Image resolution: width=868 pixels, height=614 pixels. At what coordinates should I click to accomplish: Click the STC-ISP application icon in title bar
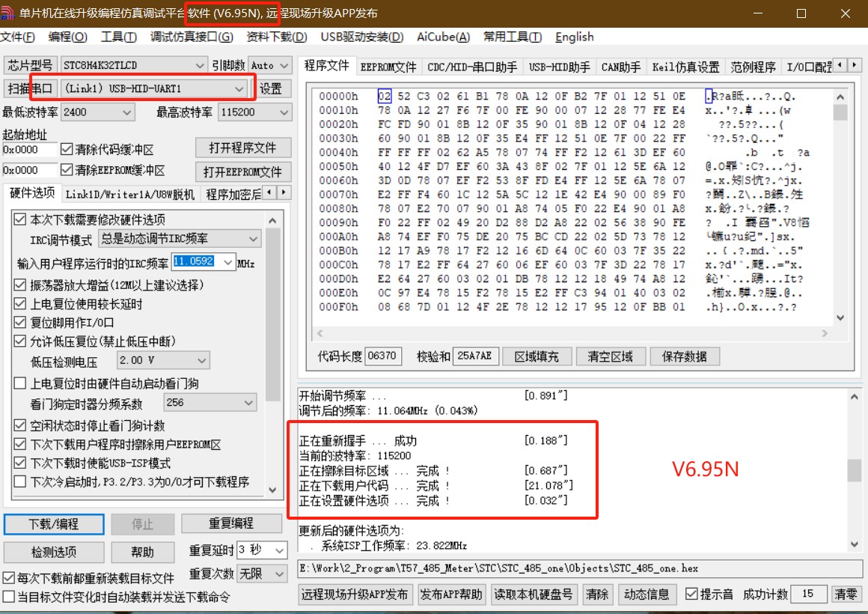7,13
